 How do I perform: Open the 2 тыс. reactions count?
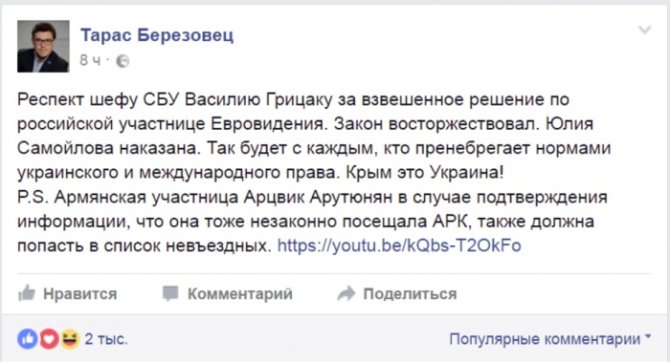point(106,339)
